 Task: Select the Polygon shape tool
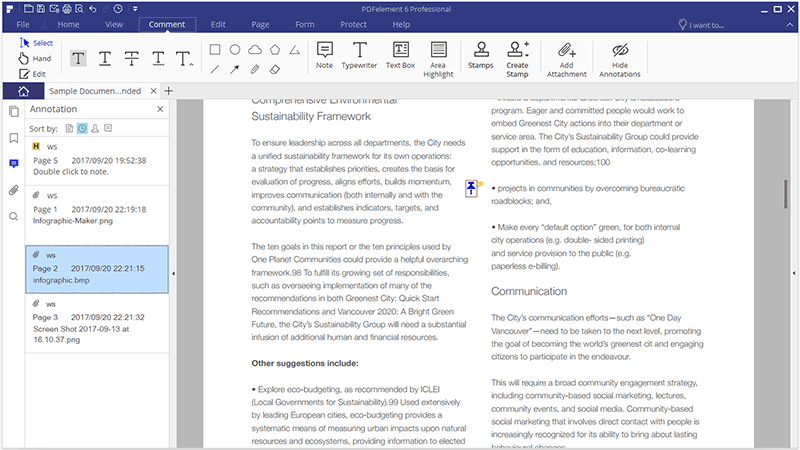[275, 49]
